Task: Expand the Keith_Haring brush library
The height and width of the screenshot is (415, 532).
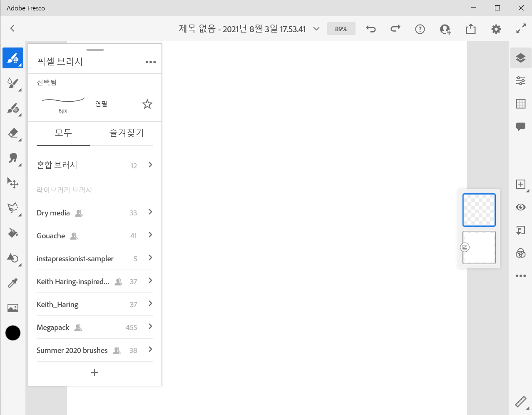Action: (95, 304)
